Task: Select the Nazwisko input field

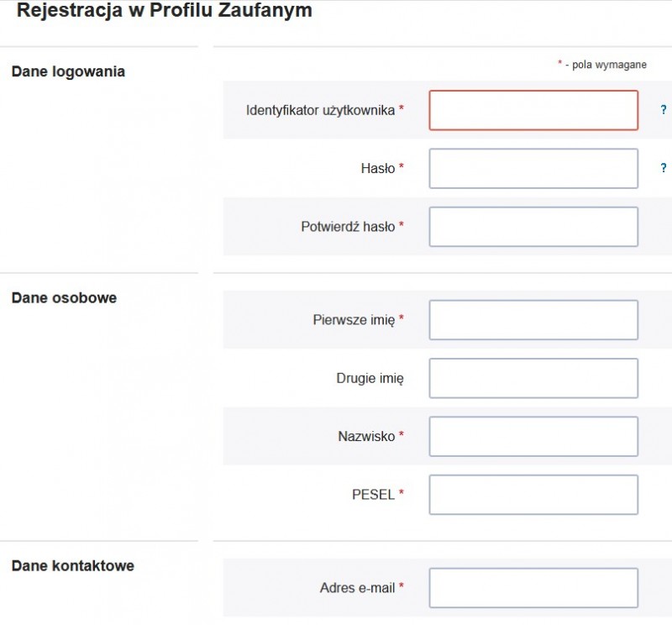Action: [533, 436]
